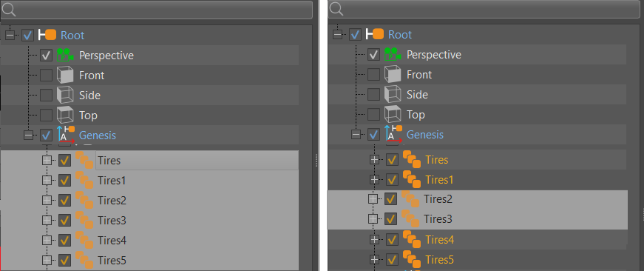Click the Tires5 group icon in left panel

84,261
